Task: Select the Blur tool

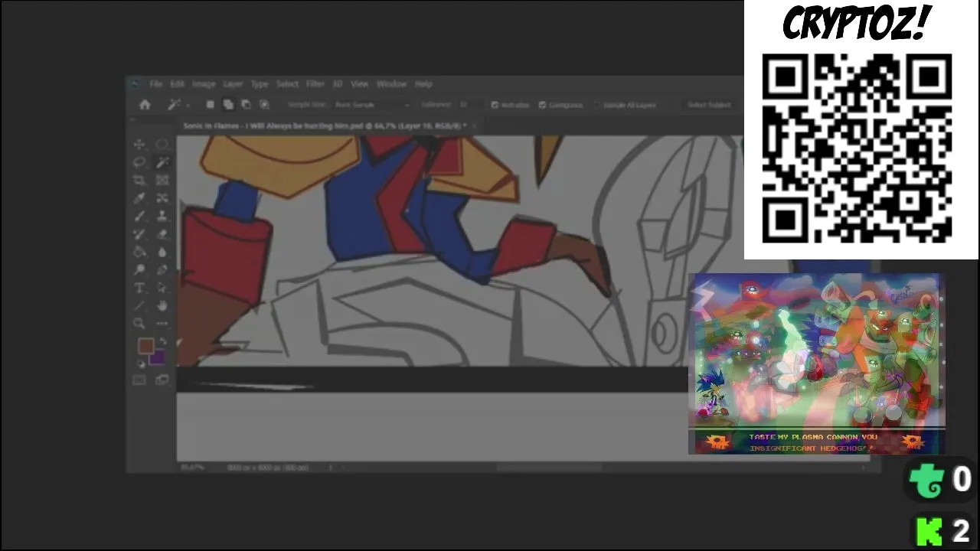Action: [x=162, y=252]
